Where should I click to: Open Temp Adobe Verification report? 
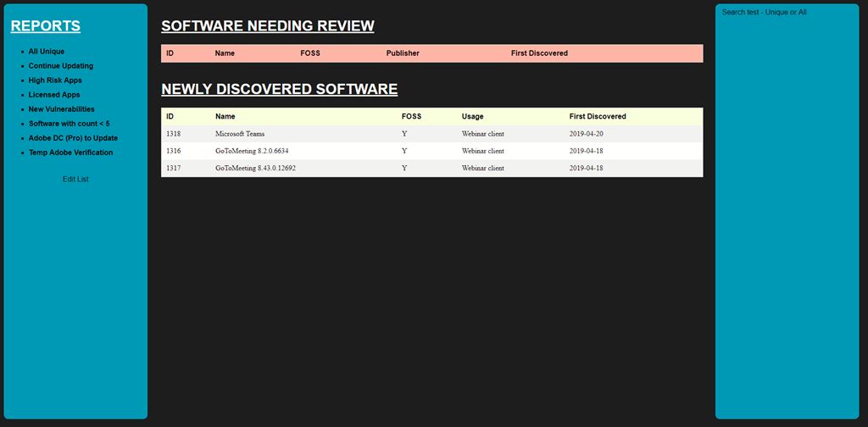tap(71, 152)
